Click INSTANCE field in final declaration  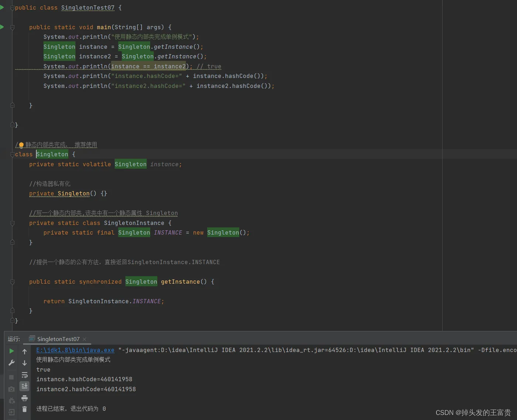[x=168, y=233]
